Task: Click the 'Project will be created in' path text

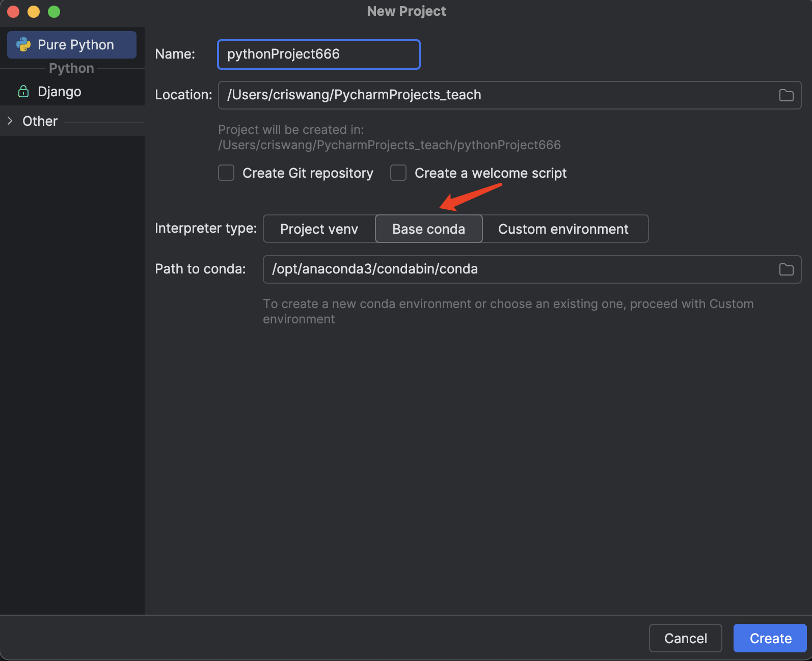Action: [389, 137]
